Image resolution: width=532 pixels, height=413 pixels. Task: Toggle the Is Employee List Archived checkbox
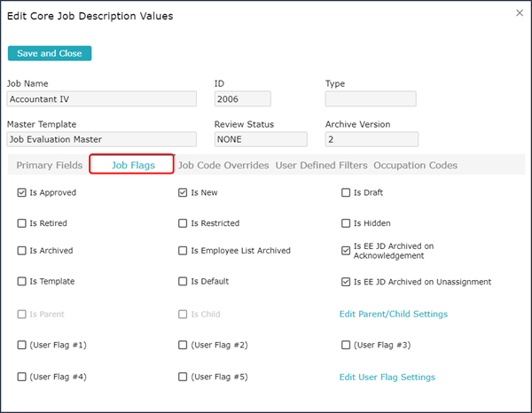[184, 251]
